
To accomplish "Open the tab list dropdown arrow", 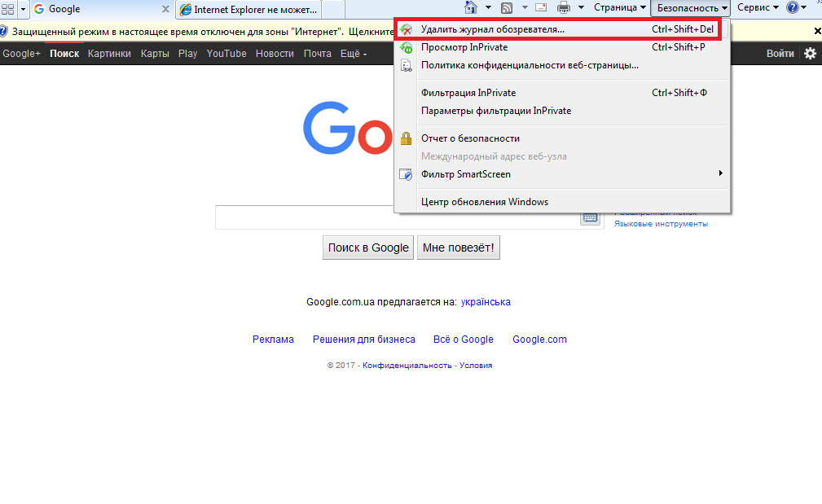I will click(x=22, y=9).
